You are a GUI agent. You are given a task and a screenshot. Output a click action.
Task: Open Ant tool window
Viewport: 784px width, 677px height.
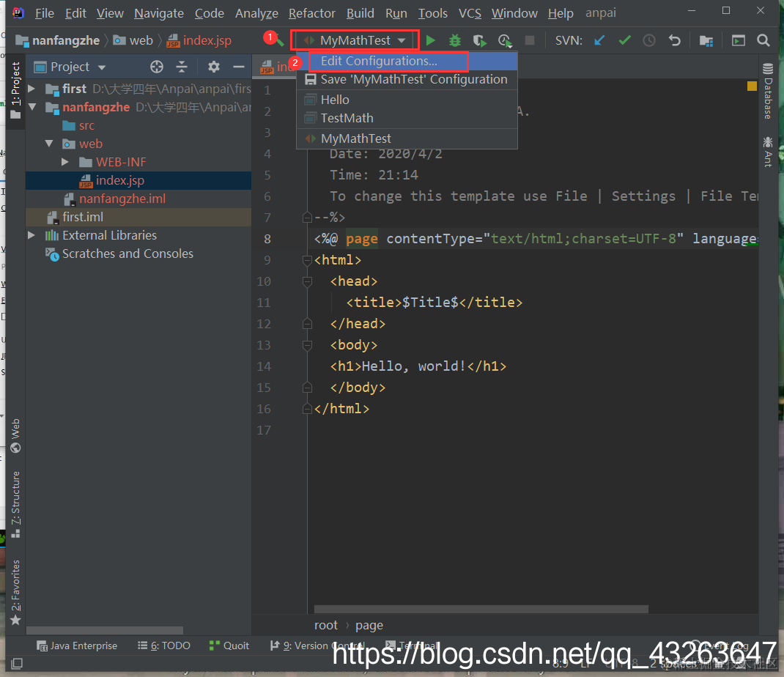tap(768, 152)
